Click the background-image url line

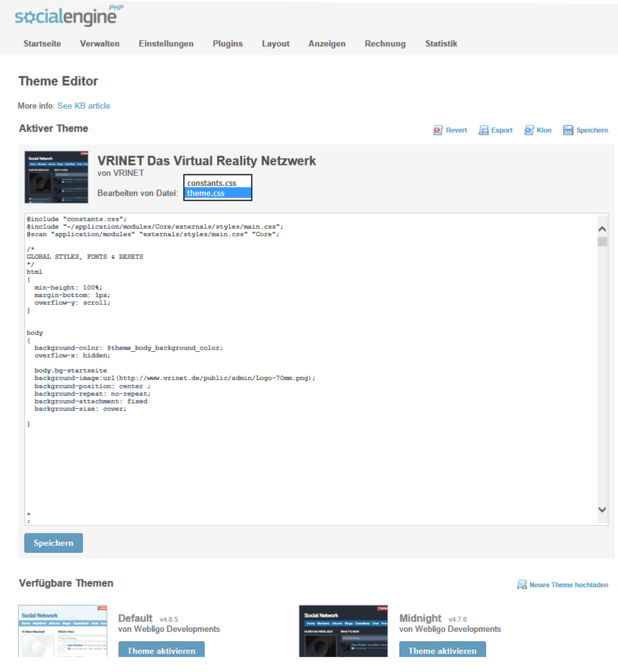click(x=175, y=378)
